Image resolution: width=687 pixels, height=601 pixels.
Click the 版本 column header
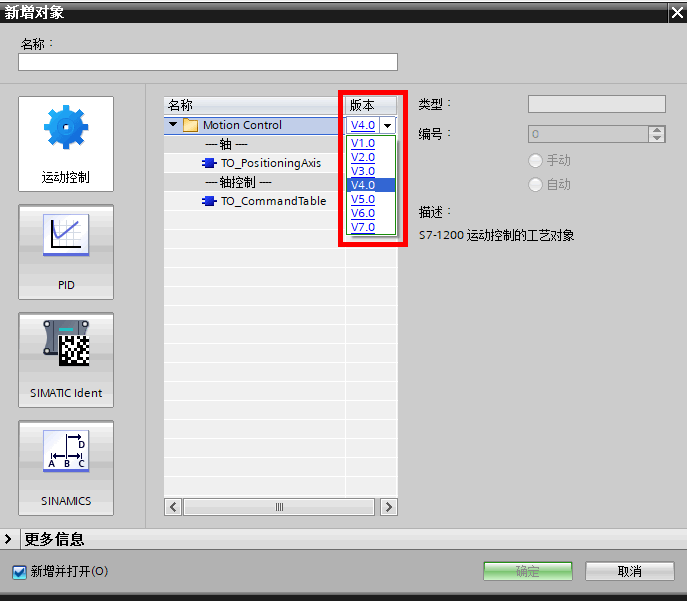(x=370, y=106)
